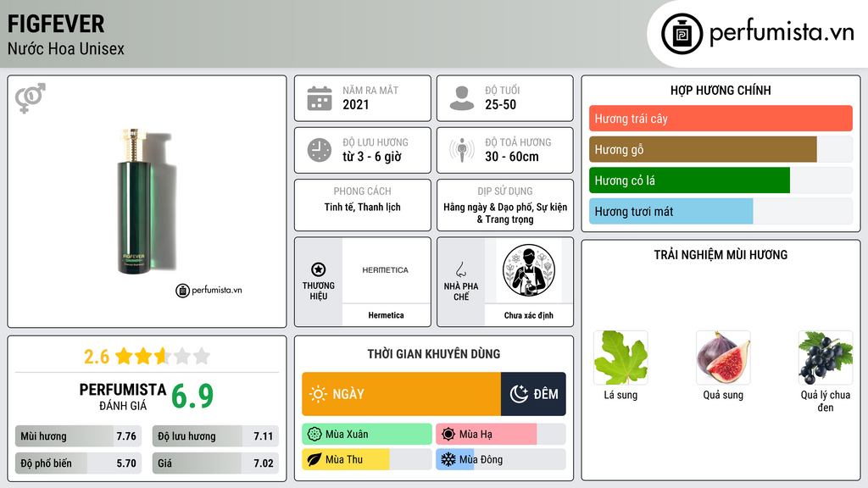Click the Mùa Hạ season bar
The width and height of the screenshot is (868, 488).
500,435
